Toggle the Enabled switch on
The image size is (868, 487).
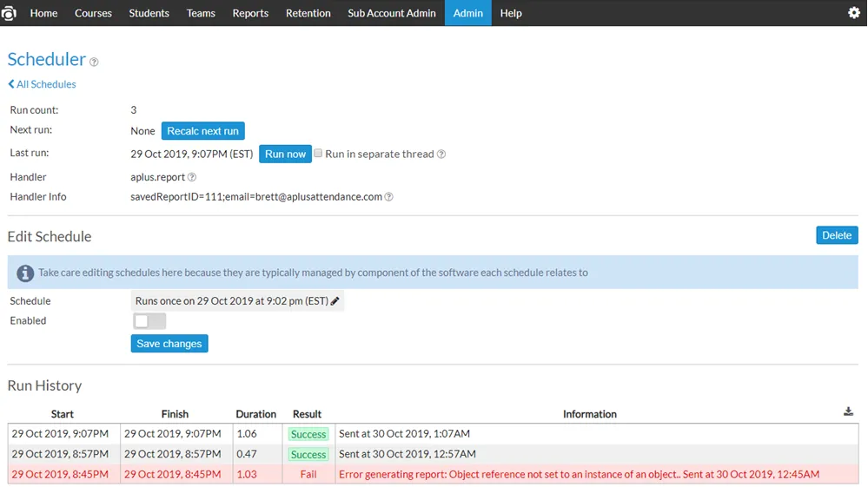149,321
